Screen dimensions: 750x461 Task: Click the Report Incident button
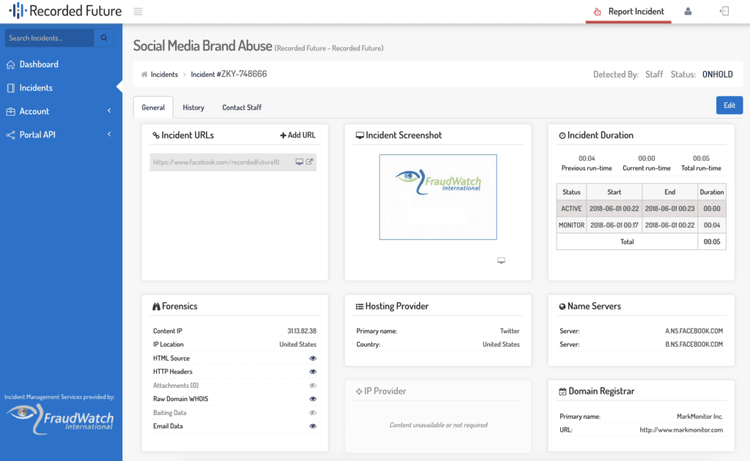[629, 12]
